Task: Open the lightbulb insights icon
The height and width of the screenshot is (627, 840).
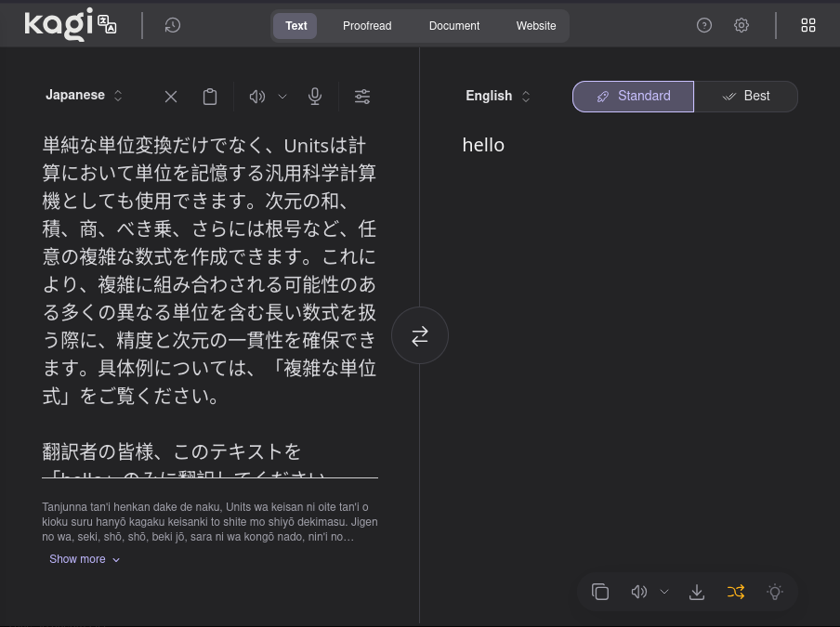Action: click(x=775, y=592)
